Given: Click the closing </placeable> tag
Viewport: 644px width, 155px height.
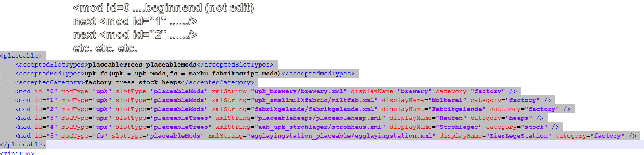Looking at the screenshot, I should tap(23, 145).
